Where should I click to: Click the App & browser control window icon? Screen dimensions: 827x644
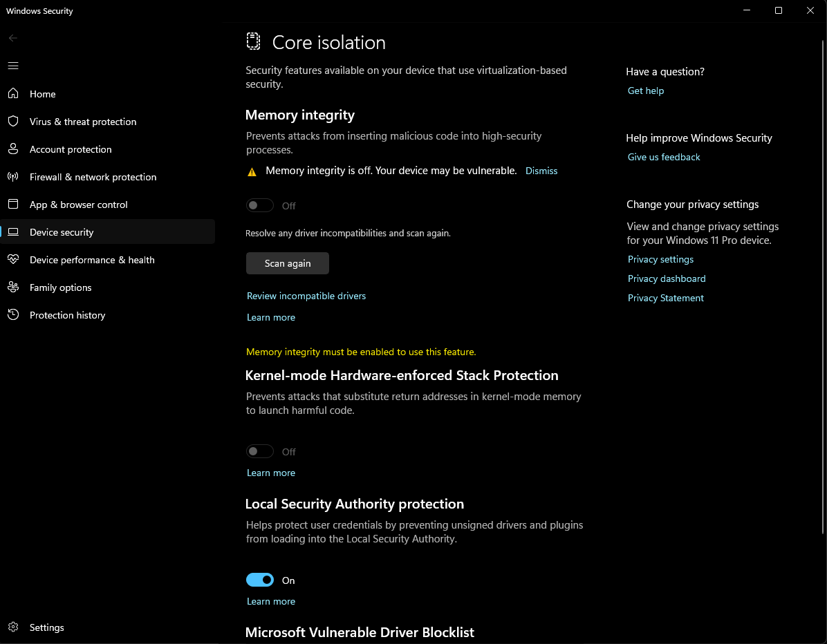[x=13, y=205]
